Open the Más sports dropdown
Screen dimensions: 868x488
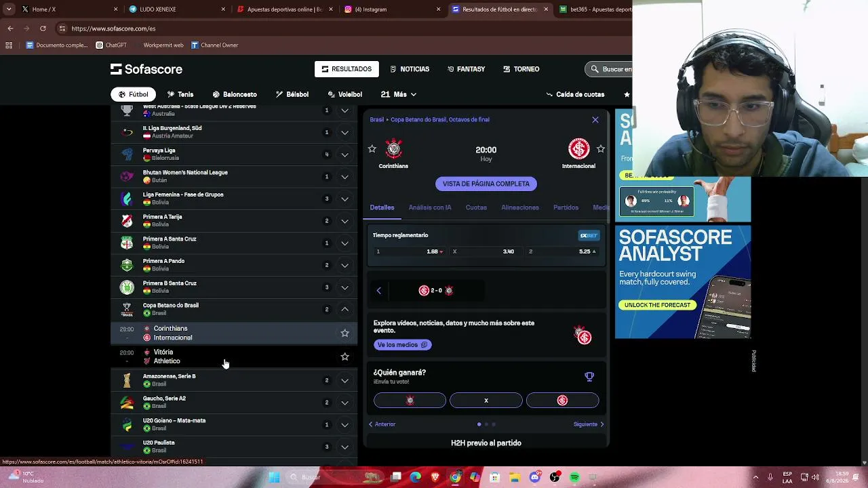point(399,94)
